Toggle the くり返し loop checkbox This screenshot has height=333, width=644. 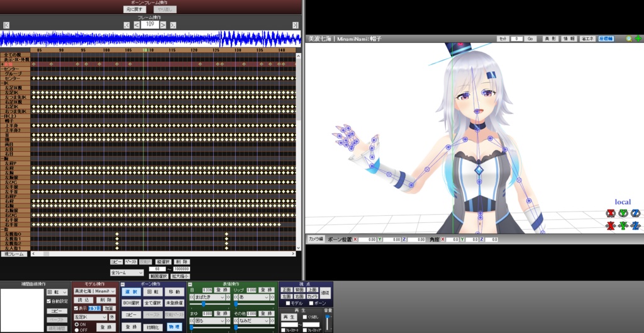pos(304,317)
